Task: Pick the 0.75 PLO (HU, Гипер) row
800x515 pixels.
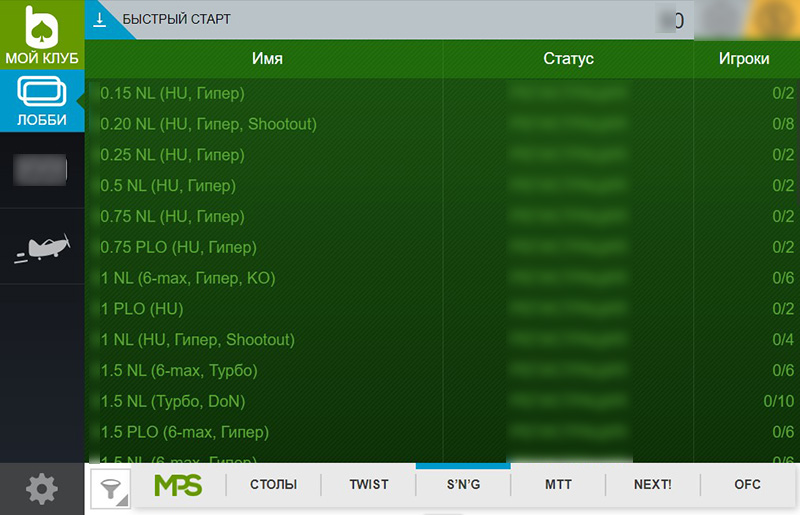Action: tap(178, 247)
